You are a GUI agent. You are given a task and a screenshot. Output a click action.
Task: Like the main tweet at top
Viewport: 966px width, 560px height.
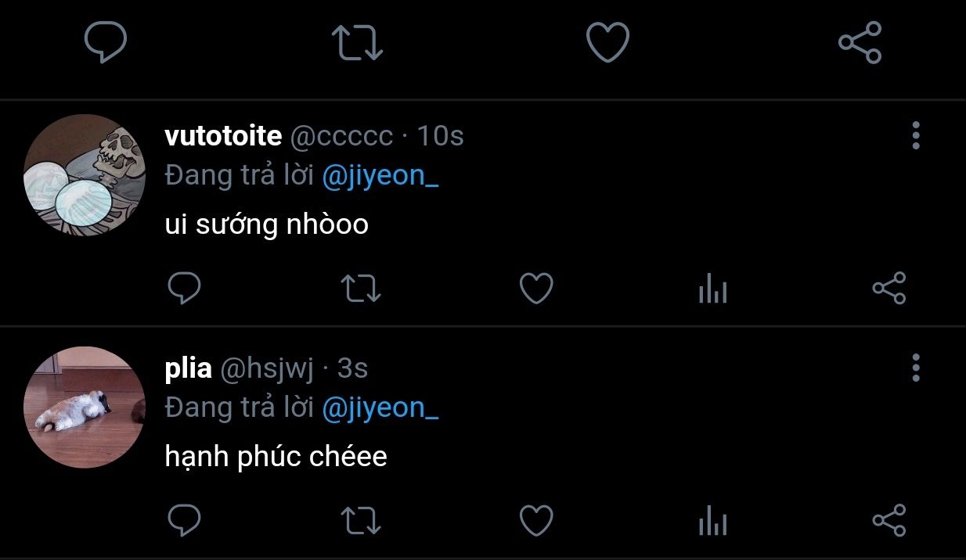pyautogui.click(x=608, y=42)
